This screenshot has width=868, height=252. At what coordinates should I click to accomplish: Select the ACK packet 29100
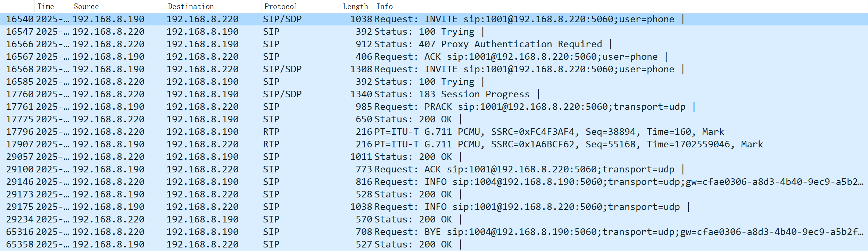208,169
